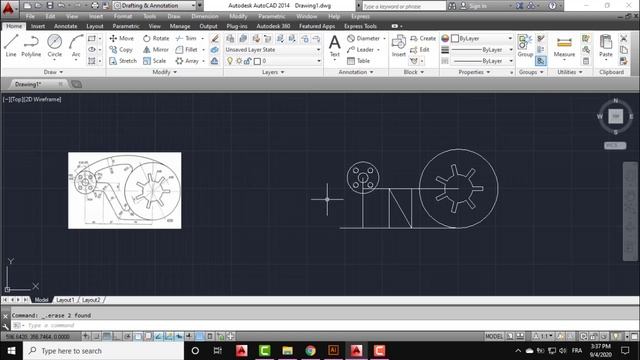Activate the Trim tool

pos(186,38)
